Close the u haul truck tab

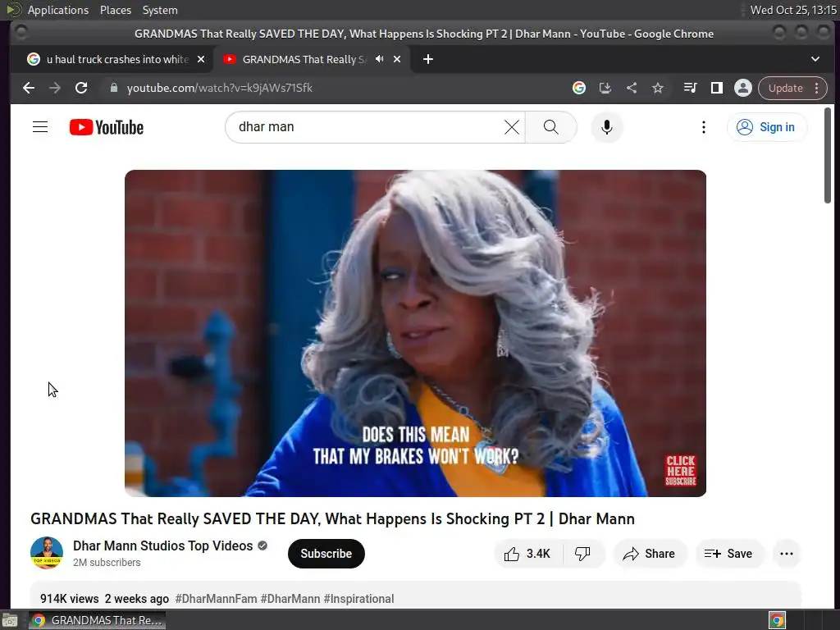(201, 59)
